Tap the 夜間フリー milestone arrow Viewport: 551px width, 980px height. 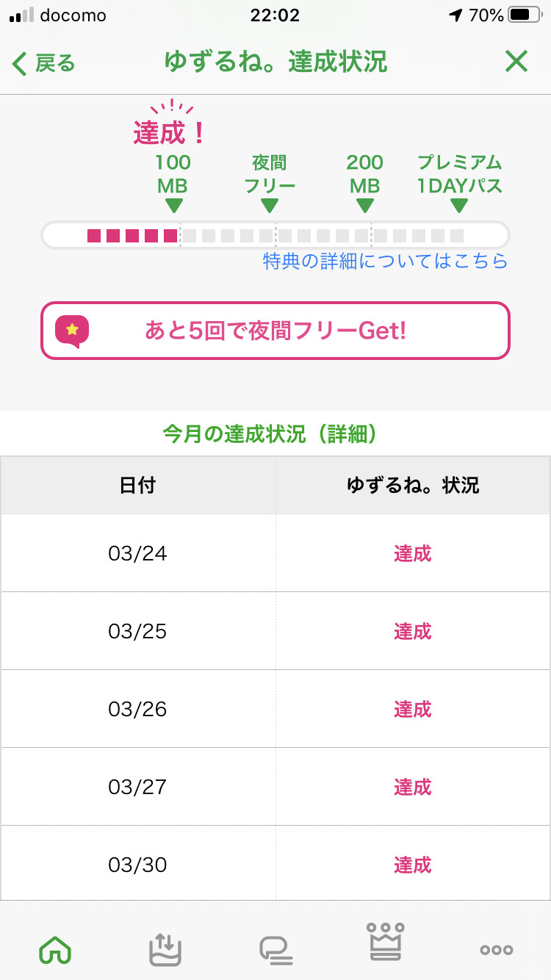pos(270,205)
